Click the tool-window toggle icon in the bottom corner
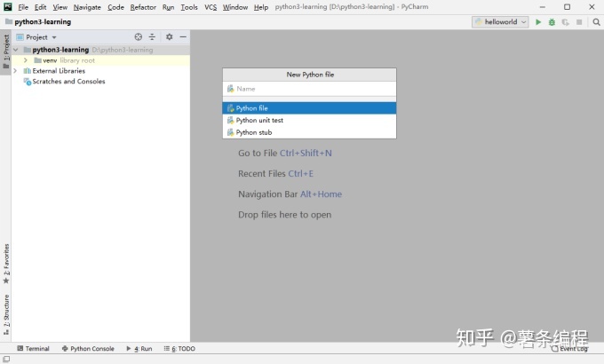Viewport: 604px width, 364px height. (x=6, y=359)
